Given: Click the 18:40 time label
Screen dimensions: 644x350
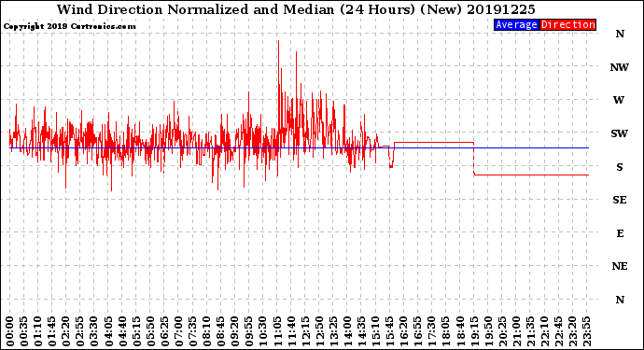Looking at the screenshot, I should click(459, 331).
